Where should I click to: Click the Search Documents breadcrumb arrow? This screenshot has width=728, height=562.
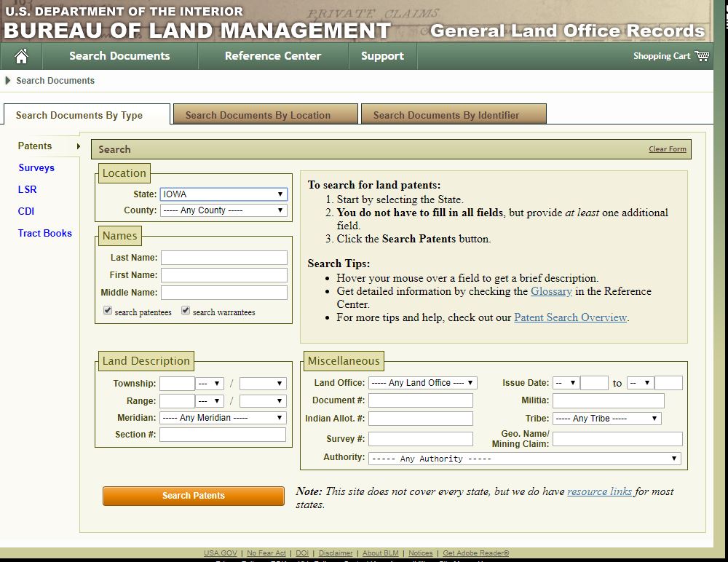point(7,80)
